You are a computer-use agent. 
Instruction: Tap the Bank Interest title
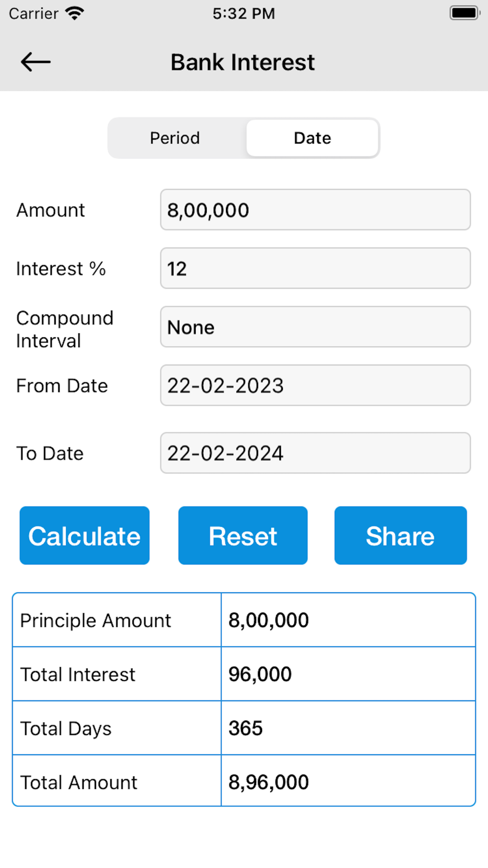tap(243, 62)
